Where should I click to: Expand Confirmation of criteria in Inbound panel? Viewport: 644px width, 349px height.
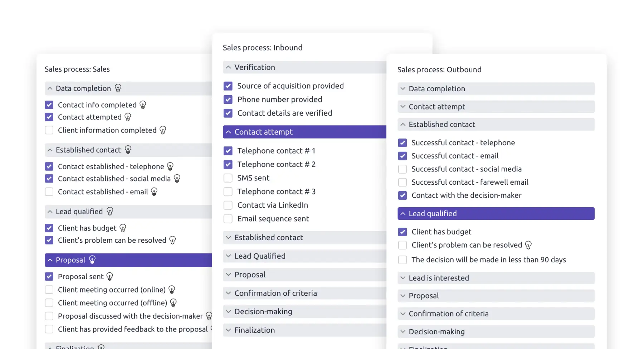point(304,293)
